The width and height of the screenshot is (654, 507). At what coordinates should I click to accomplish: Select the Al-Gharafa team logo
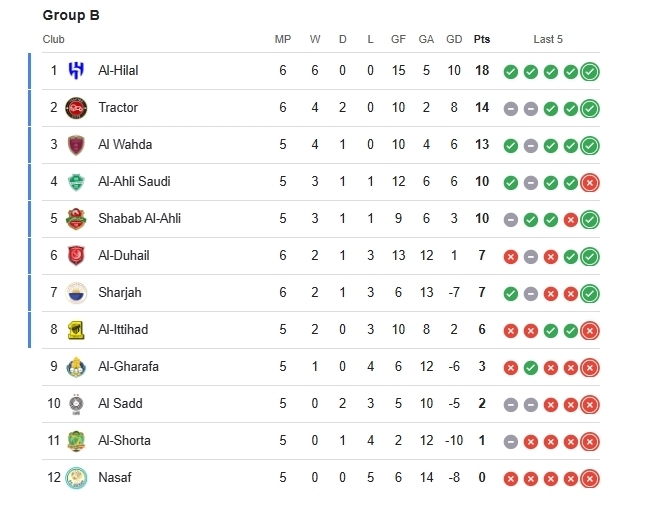pyautogui.click(x=76, y=367)
